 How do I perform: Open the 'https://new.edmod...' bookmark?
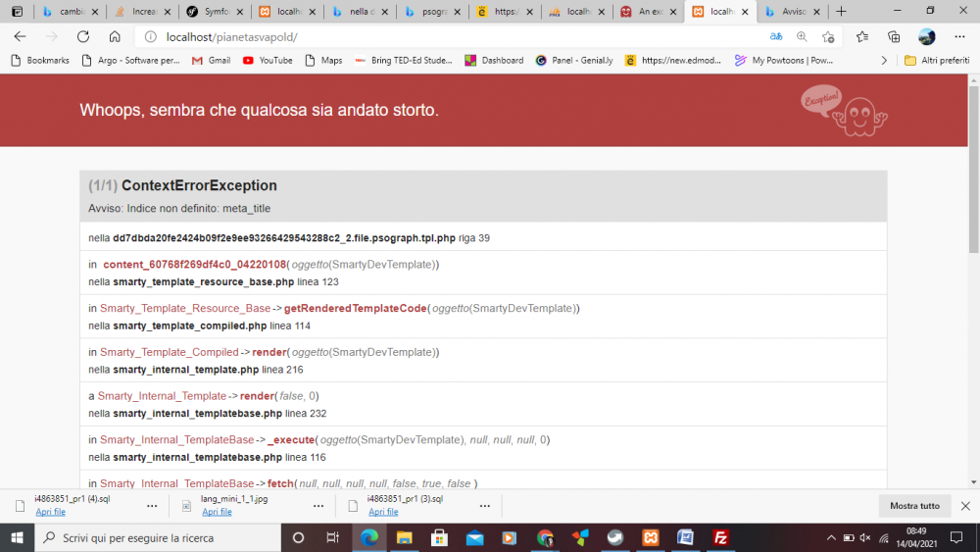coord(673,61)
